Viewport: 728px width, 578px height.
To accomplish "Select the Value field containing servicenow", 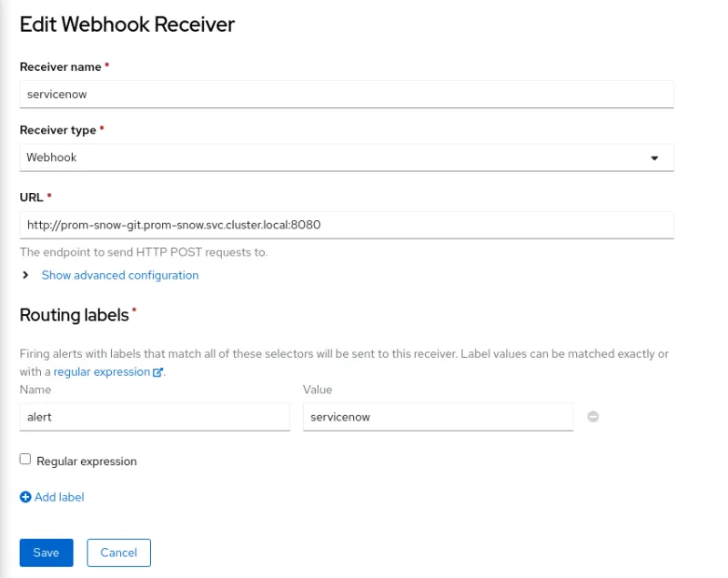I will pos(437,416).
